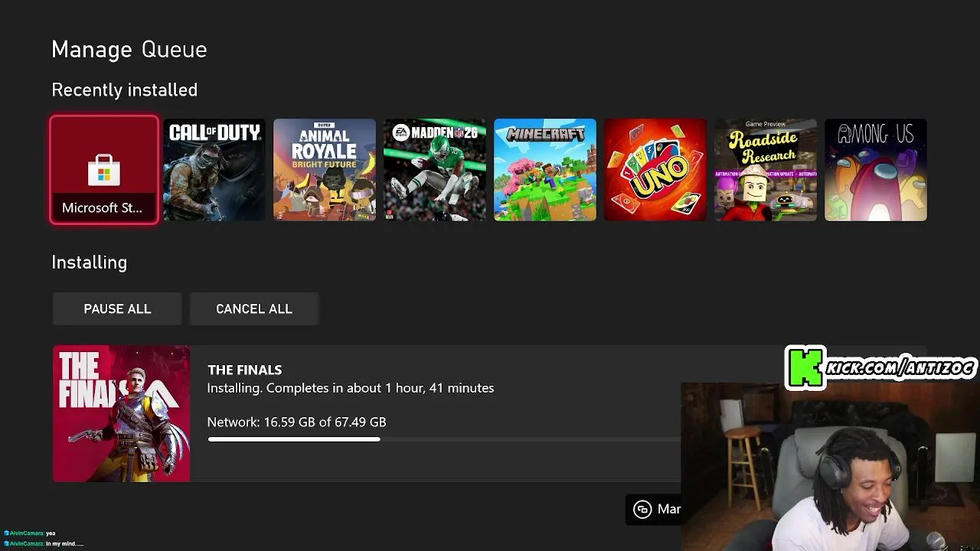
Task: Select the Madden 26 game tile
Action: (435, 170)
